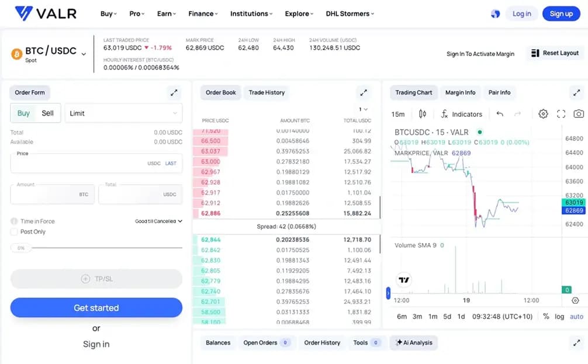Viewport: 588px width, 364px height.
Task: Click the Get started button
Action: tap(96, 308)
